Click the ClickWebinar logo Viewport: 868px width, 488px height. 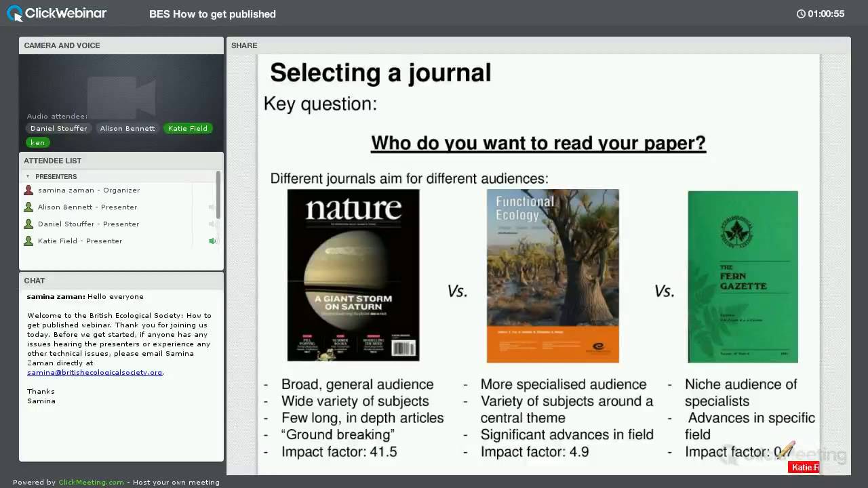coord(56,13)
